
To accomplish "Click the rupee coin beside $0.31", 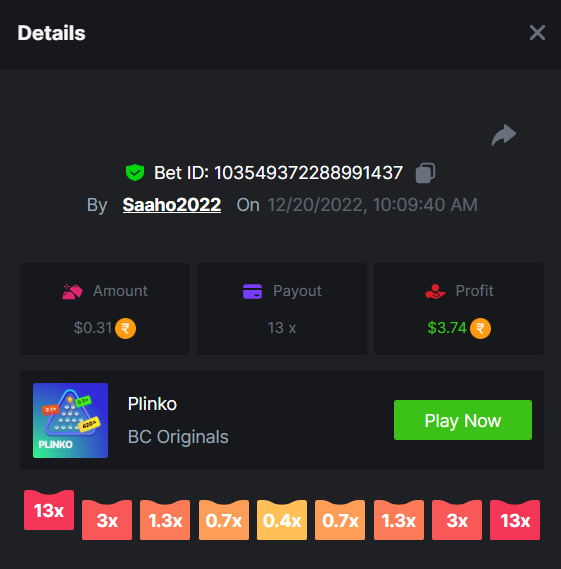I will point(126,328).
